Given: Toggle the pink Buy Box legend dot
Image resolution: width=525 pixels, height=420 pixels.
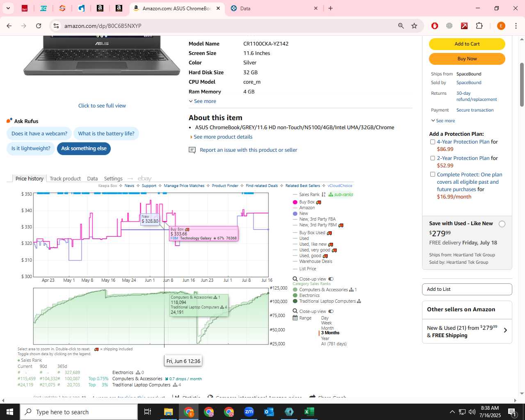Looking at the screenshot, I should click(295, 202).
